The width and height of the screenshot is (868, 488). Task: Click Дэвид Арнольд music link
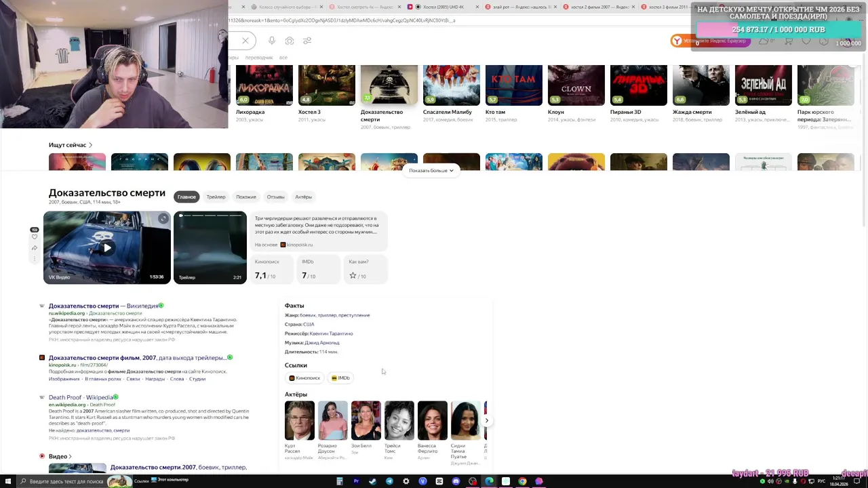pos(322,343)
